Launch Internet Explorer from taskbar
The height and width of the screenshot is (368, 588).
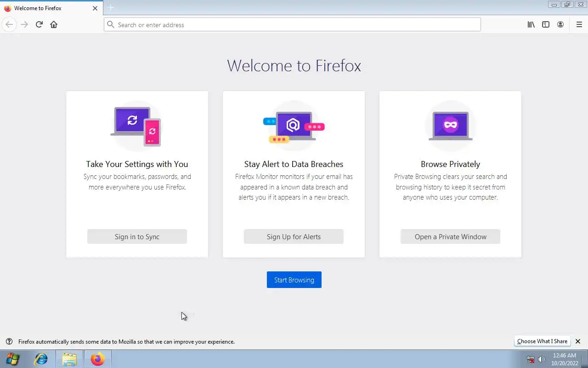41,359
